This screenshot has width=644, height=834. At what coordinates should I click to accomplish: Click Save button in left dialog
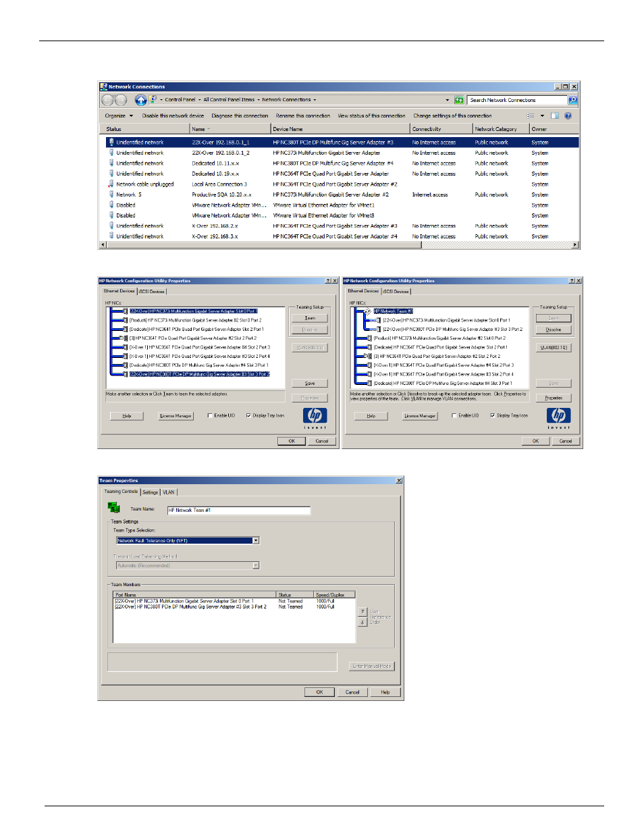coord(310,383)
